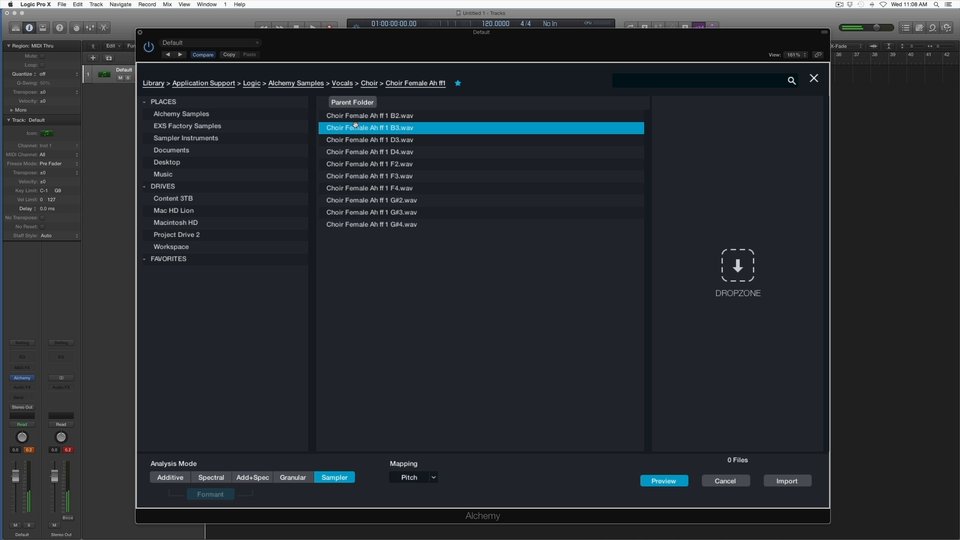
Task: Open the List Editors button
Action: 906,28
